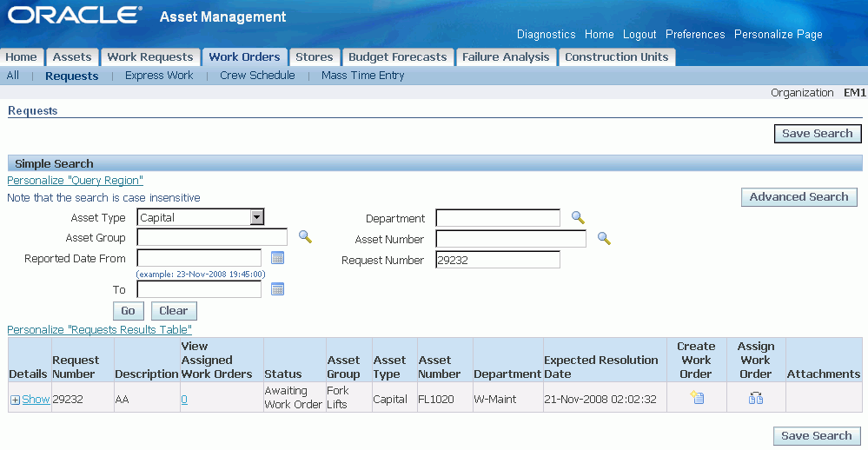Click the Request Number field containing 29232
The height and width of the screenshot is (450, 868).
[498, 260]
